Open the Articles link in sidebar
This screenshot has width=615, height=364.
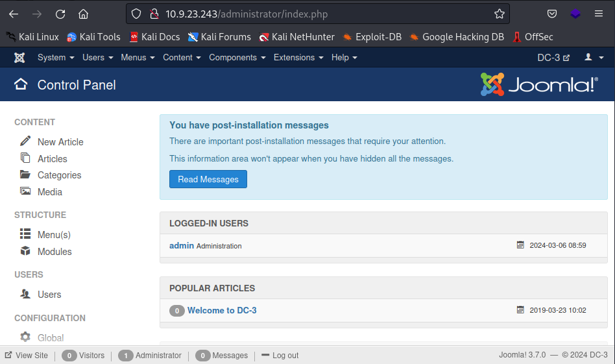click(52, 158)
